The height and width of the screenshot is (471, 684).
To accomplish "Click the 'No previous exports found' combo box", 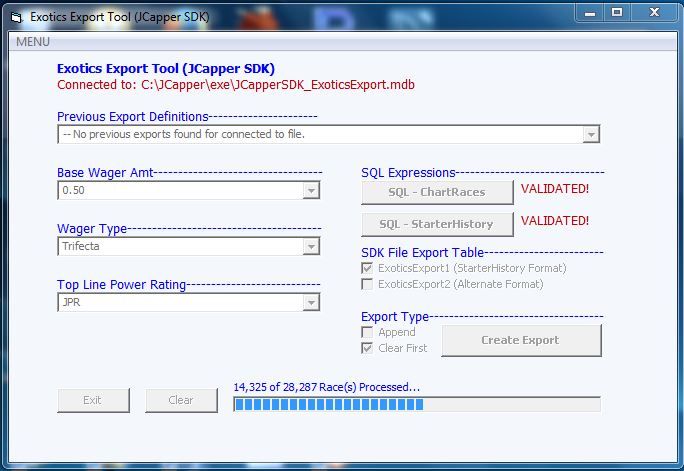I will pyautogui.click(x=328, y=134).
